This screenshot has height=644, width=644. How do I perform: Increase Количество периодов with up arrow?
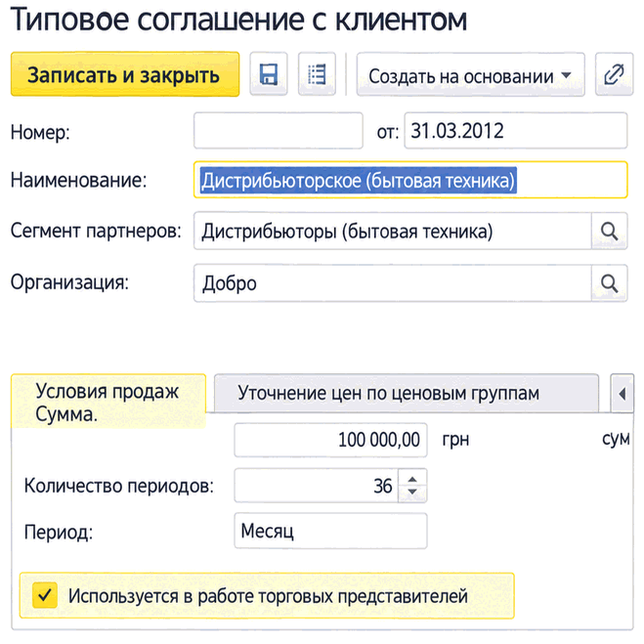point(412,479)
